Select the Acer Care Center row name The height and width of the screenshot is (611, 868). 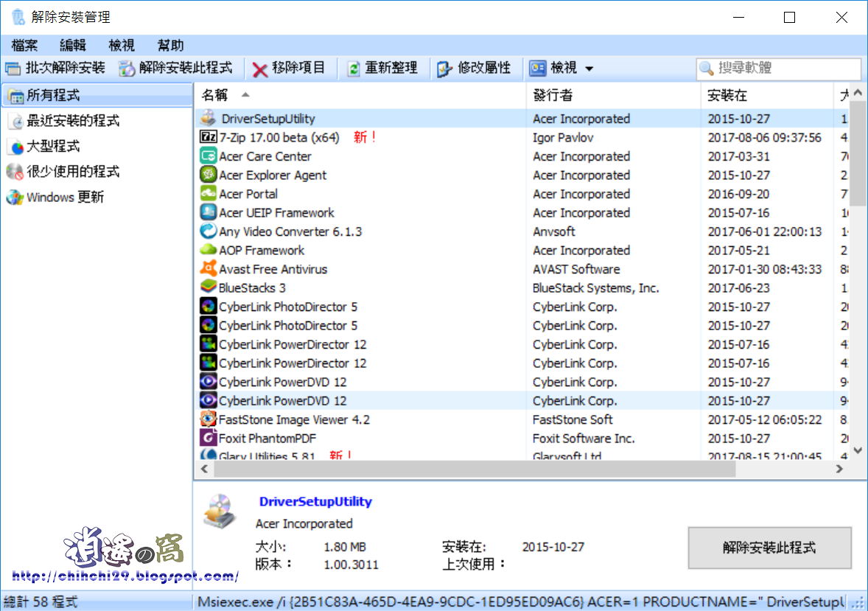click(265, 157)
